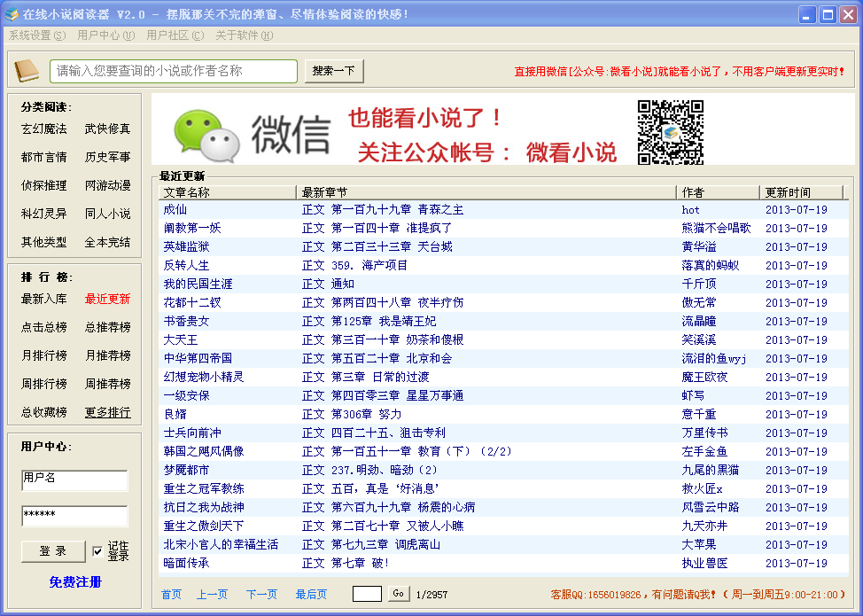
Task: Toggle the 记住登录 checkbox
Action: pos(97,551)
